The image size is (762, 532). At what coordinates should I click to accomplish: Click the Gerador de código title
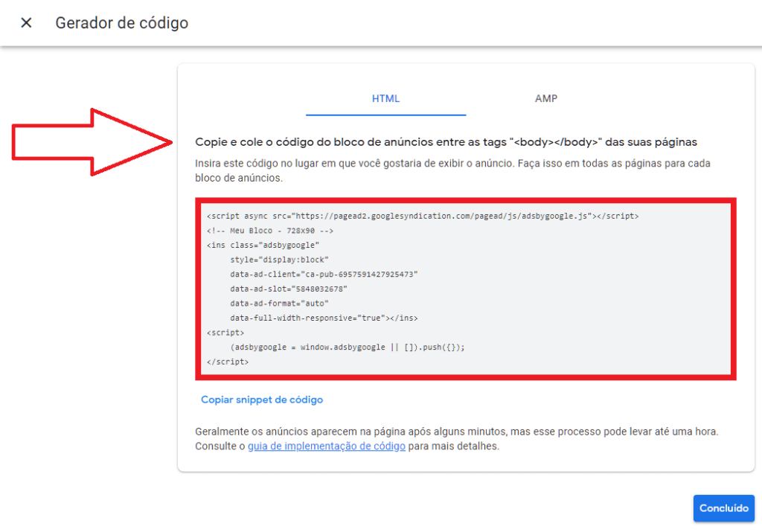[122, 23]
